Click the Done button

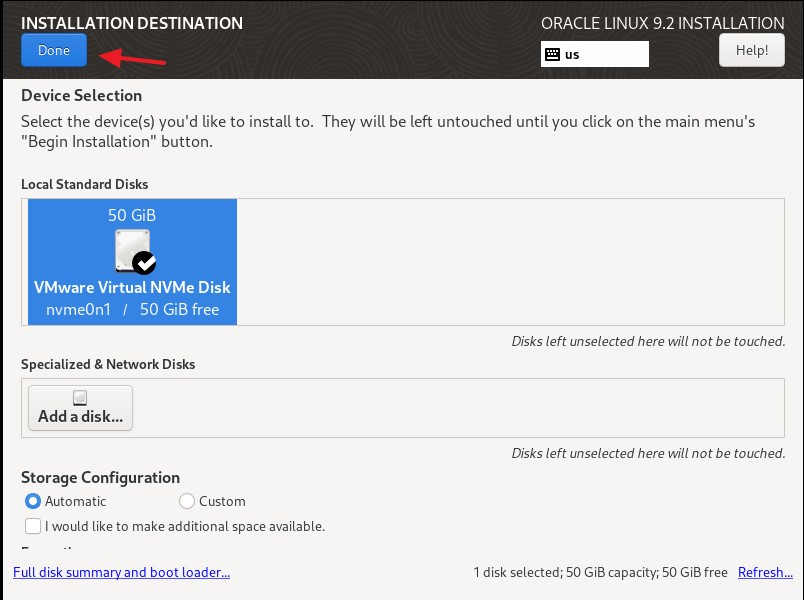[x=54, y=50]
